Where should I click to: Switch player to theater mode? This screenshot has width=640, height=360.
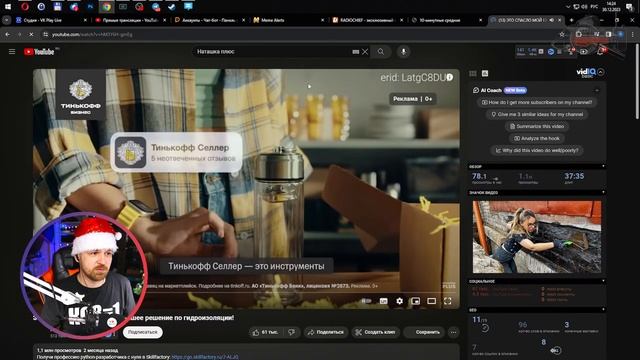(431, 301)
